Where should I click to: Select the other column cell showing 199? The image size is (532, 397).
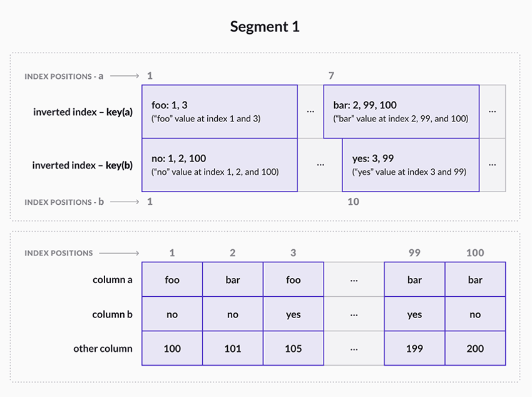[x=414, y=348]
